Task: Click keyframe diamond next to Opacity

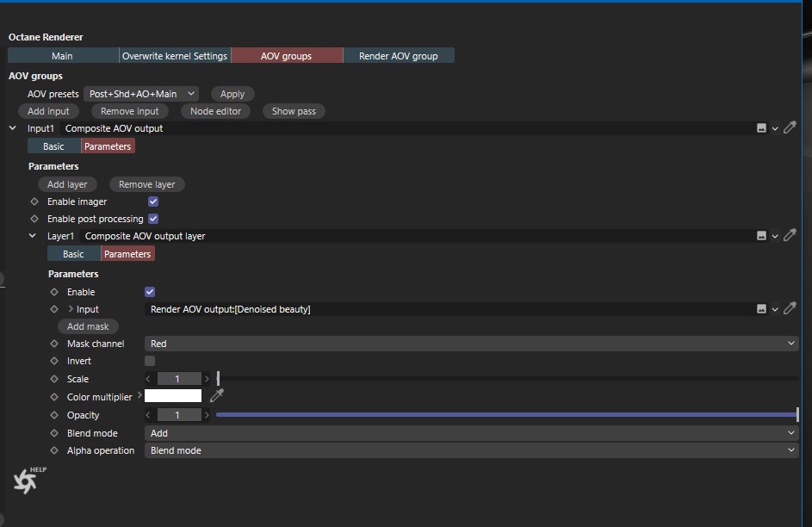Action: (54, 415)
